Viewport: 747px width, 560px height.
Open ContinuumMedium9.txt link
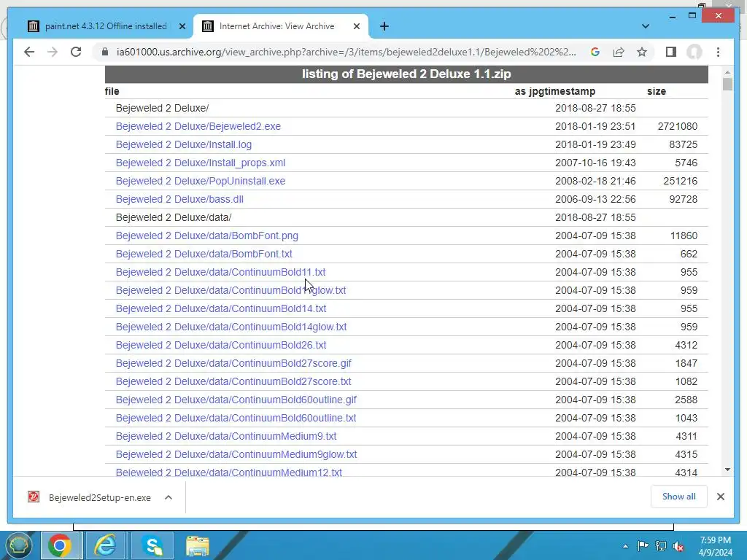tap(226, 436)
